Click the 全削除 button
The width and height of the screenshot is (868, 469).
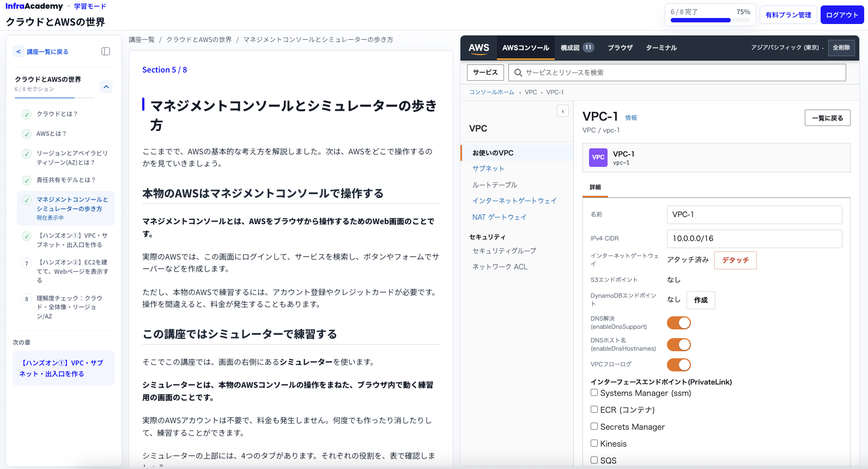click(x=841, y=48)
